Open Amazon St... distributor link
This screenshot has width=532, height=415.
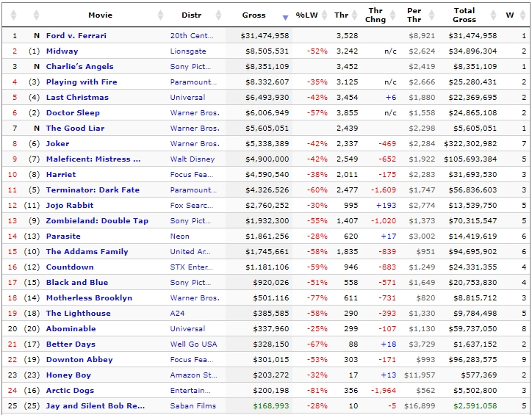point(193,375)
